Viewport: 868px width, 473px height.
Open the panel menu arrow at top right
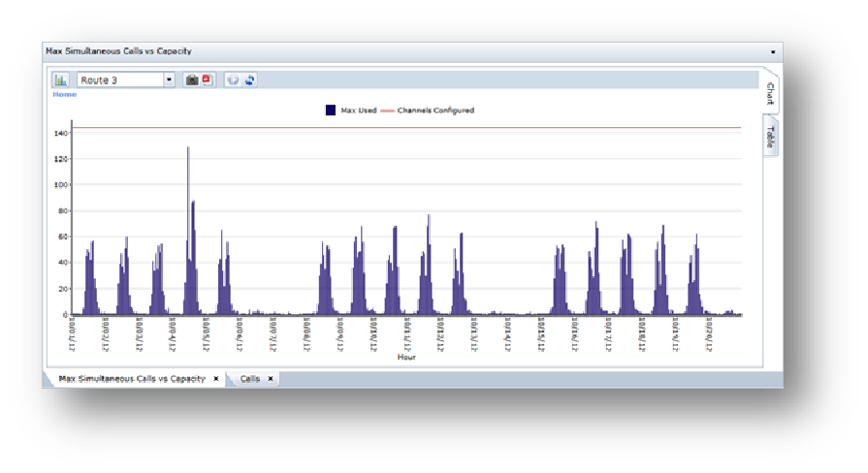(773, 52)
